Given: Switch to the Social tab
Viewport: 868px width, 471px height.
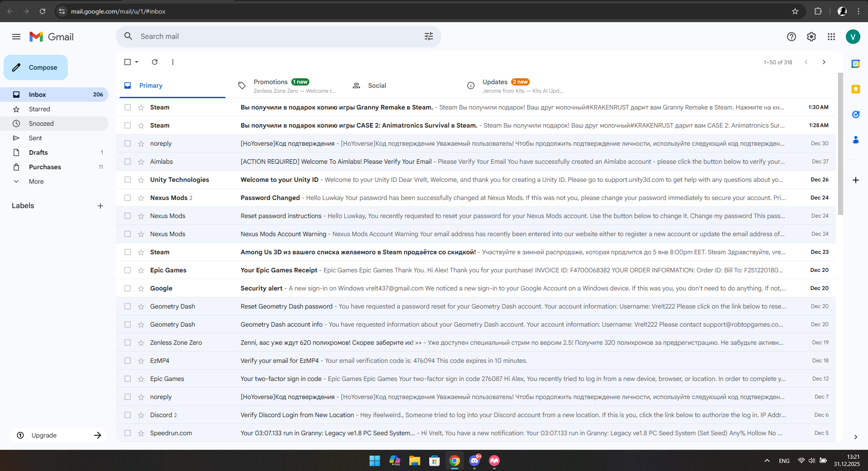Looking at the screenshot, I should click(x=401, y=86).
